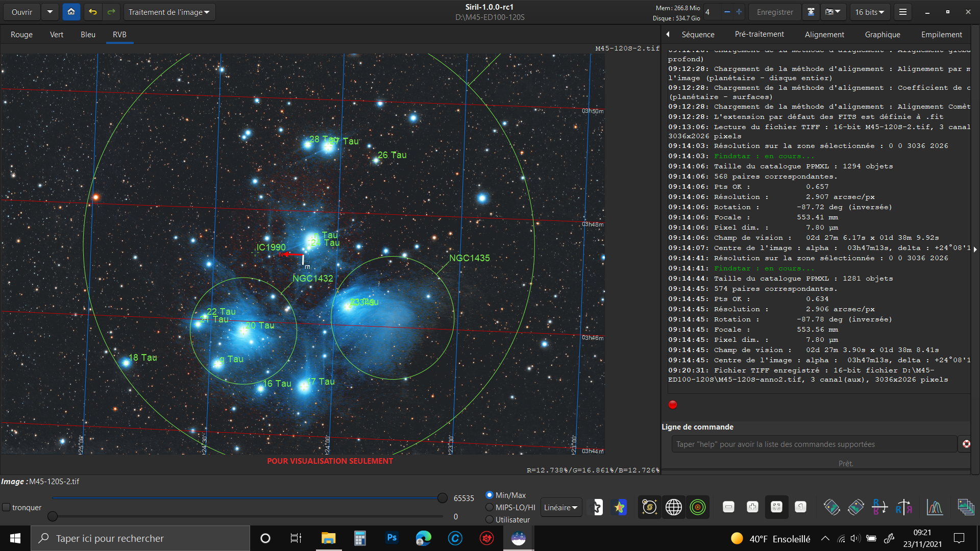Screen dimensions: 980x551
Task: Click the undo arrow icon
Action: tap(92, 12)
